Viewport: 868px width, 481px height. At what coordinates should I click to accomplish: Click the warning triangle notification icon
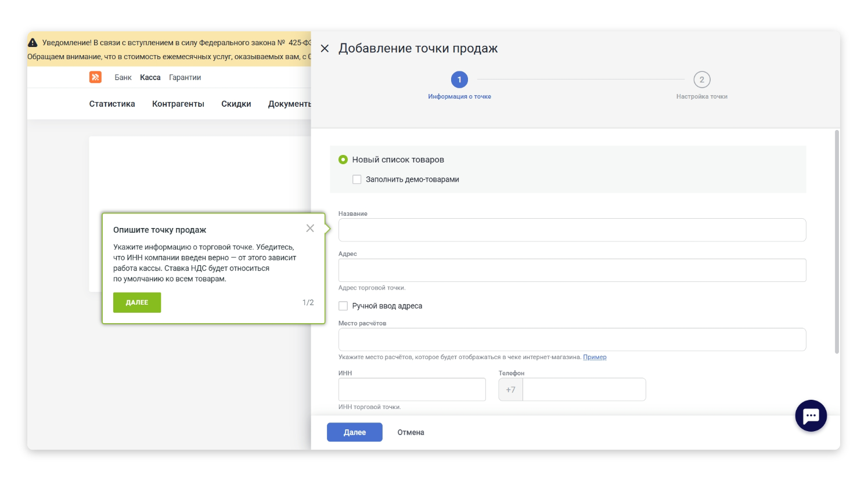33,43
